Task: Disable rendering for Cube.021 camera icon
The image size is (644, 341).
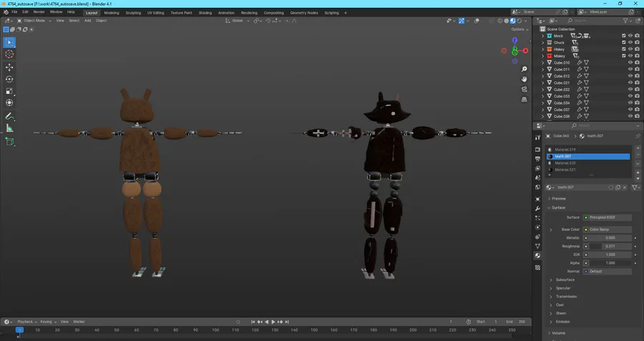Action: [x=637, y=83]
